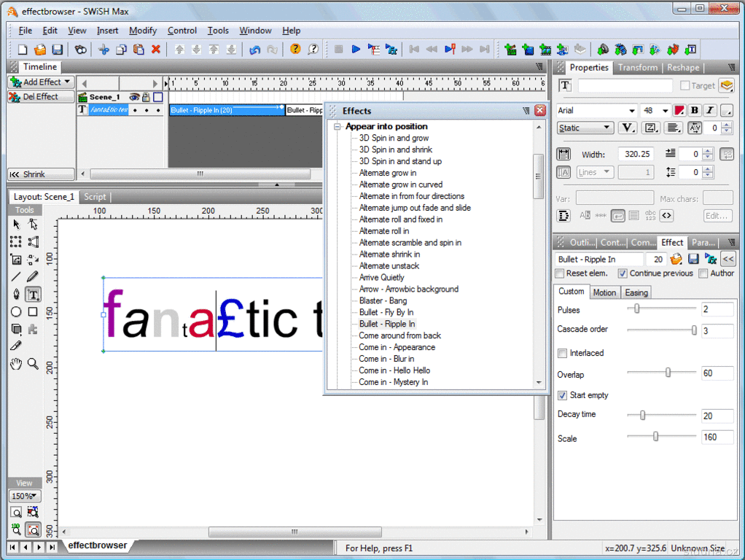Uncheck the Start empty checkbox
Viewport: 745px width, 560px height.
(x=562, y=396)
